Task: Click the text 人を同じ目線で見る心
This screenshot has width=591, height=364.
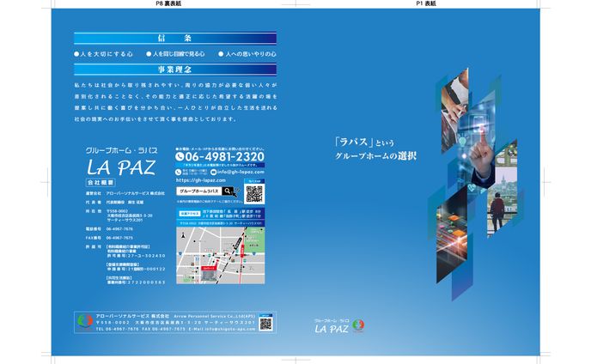Action: [x=179, y=54]
